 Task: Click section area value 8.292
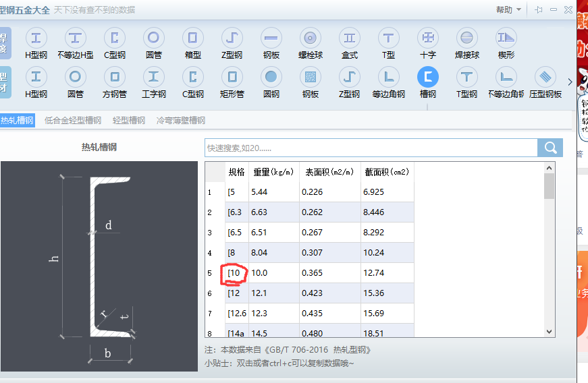click(387, 233)
